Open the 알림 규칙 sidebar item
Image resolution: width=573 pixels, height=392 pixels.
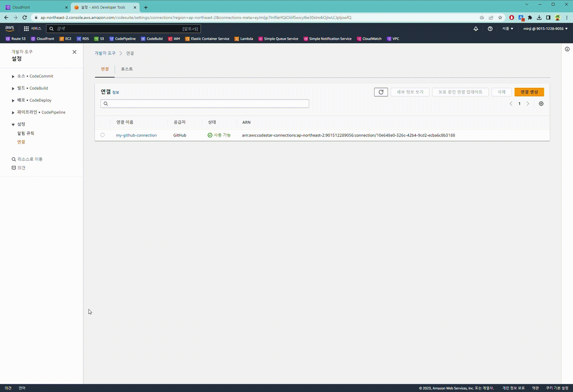coord(25,133)
